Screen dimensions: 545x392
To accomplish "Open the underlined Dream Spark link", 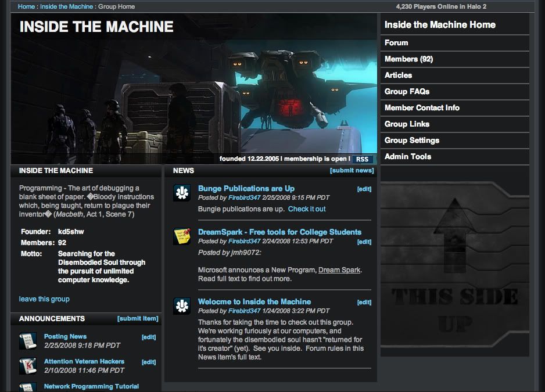I will click(x=340, y=270).
